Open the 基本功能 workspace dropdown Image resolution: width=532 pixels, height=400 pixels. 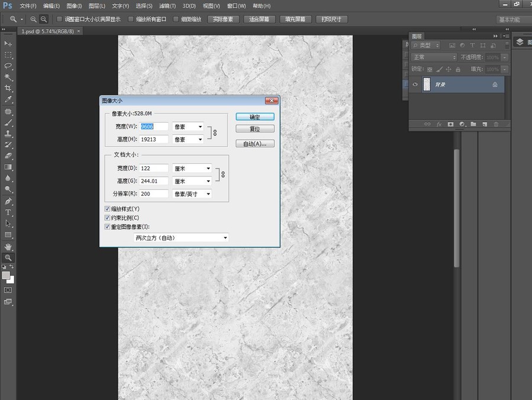pos(513,20)
